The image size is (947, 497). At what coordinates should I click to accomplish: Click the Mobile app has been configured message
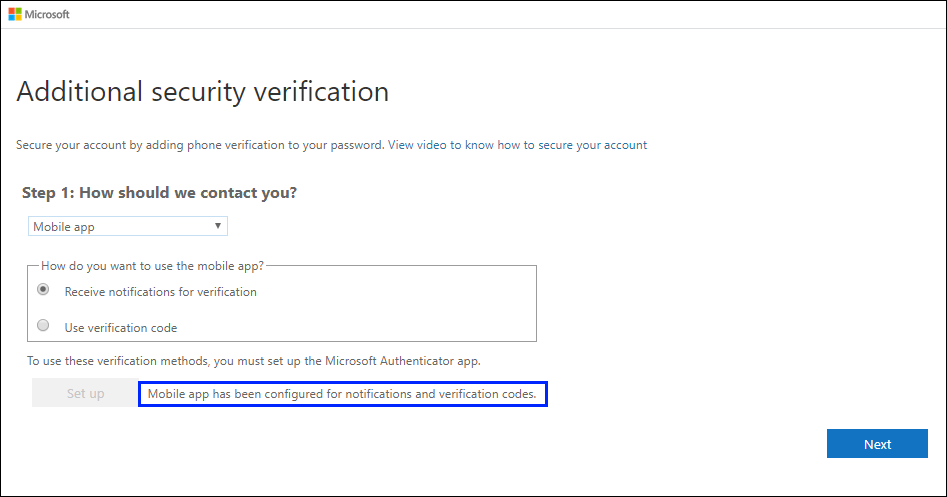tap(342, 394)
